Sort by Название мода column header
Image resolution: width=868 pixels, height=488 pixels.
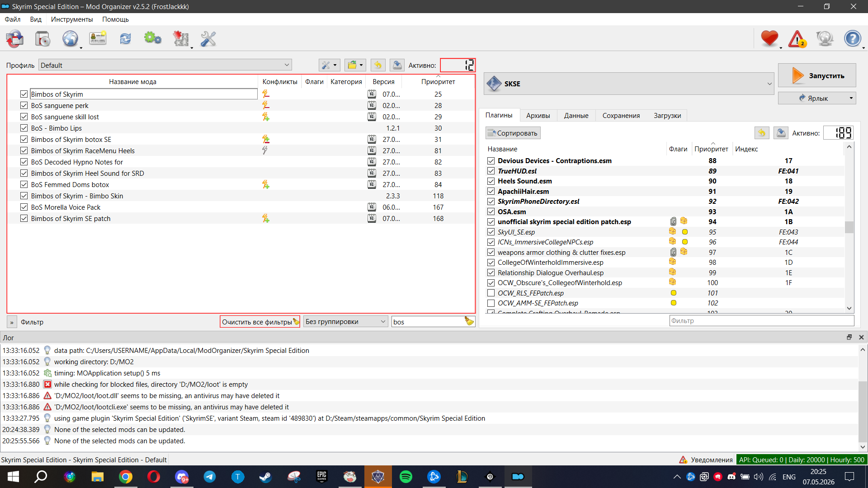(x=132, y=81)
